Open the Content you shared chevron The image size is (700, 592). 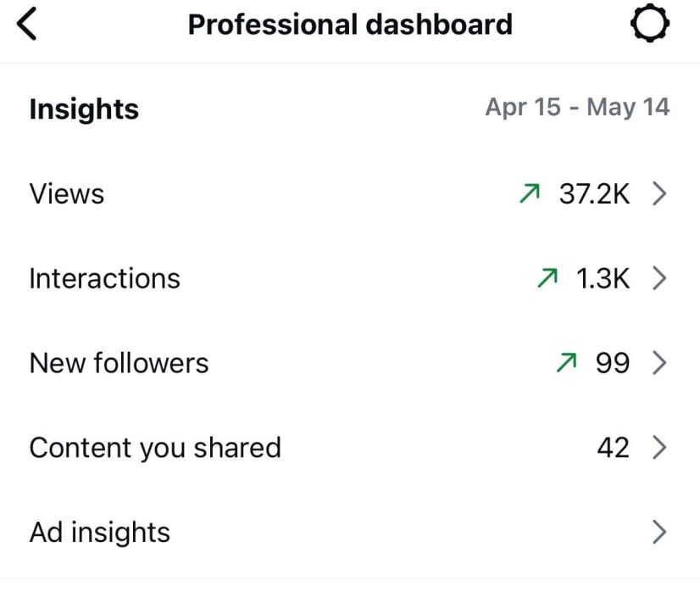(659, 448)
